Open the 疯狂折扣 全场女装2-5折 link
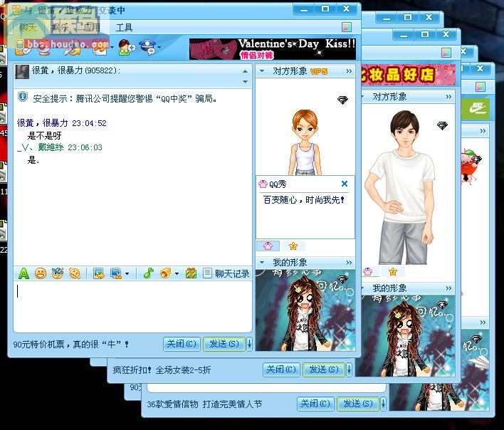Image resolution: width=504 pixels, height=430 pixels. coord(162,370)
